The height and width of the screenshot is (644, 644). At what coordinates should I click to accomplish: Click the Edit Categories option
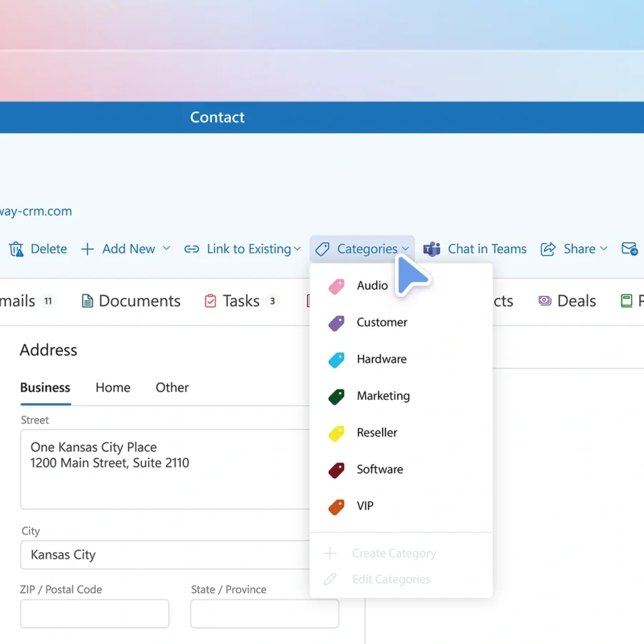pos(391,580)
